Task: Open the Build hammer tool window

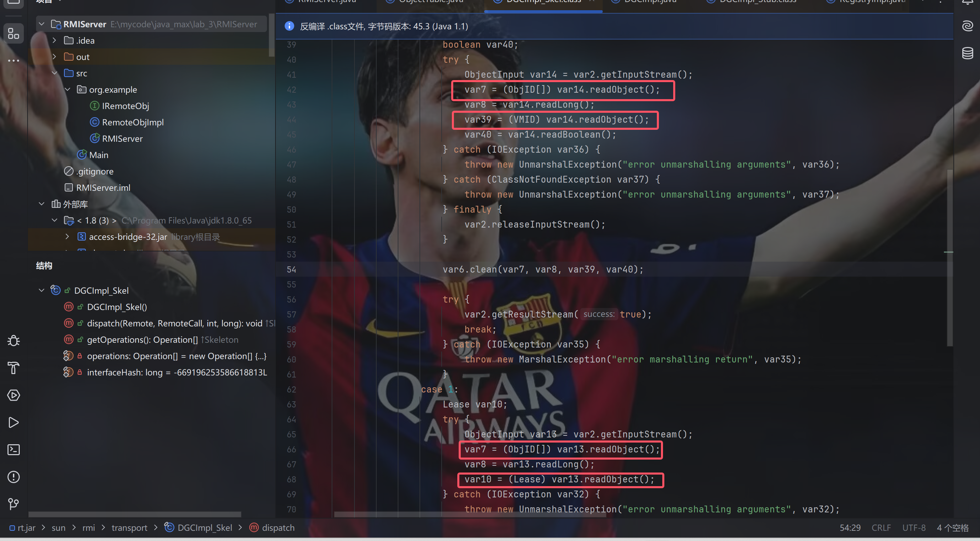Action: pos(14,368)
